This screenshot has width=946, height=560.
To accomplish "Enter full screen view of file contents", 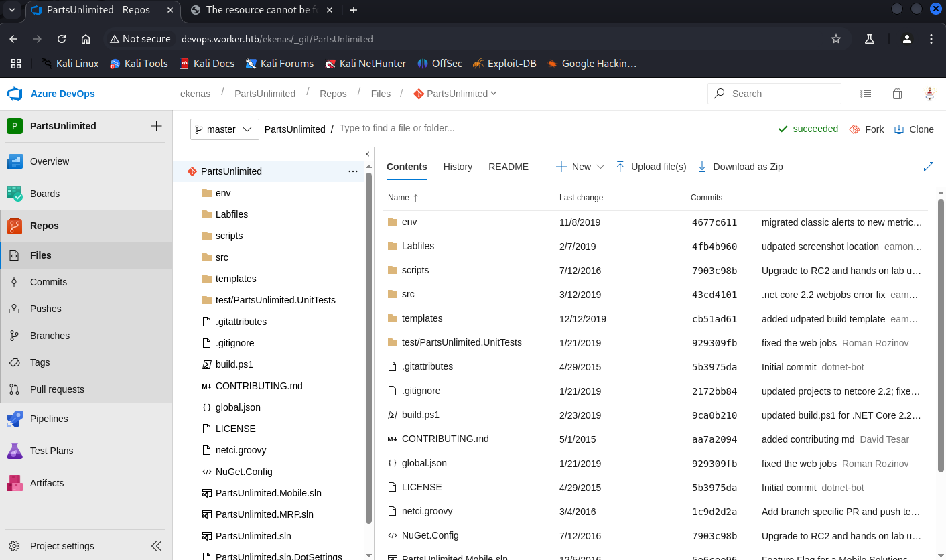I will pyautogui.click(x=929, y=167).
